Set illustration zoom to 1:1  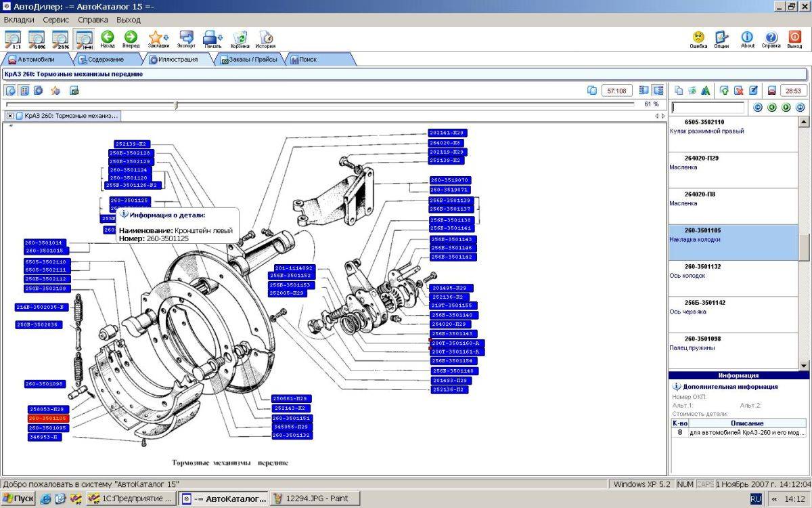click(13, 39)
